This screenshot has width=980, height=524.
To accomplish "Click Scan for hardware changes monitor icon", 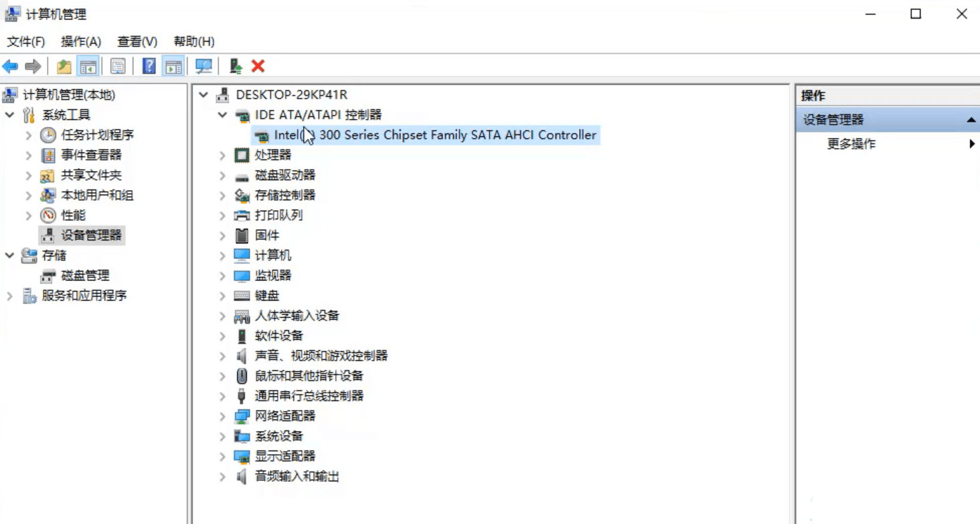I will (203, 66).
